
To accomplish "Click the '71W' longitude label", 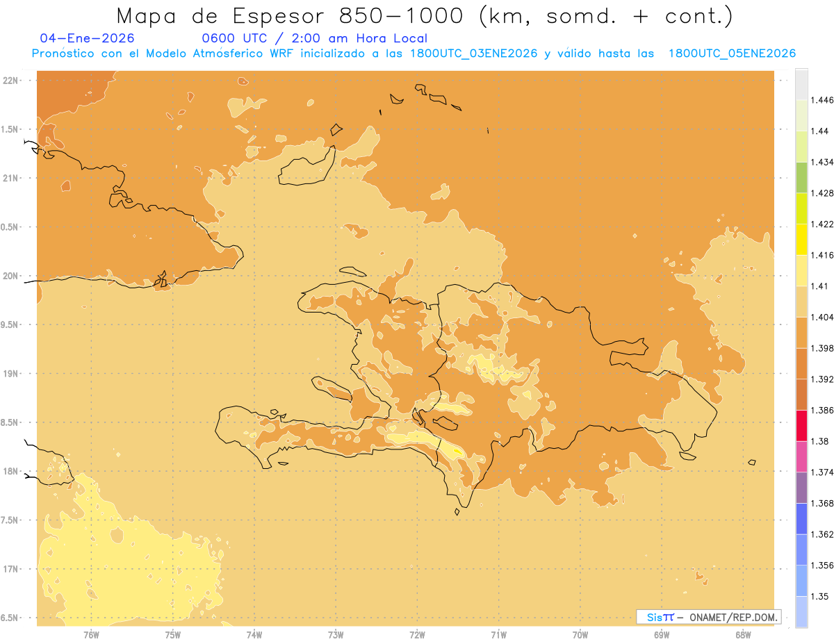I will 498,635.
